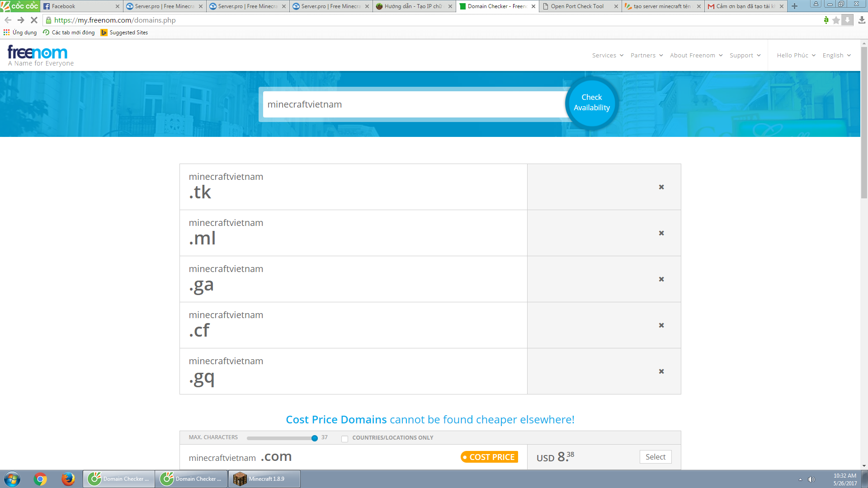Open the Hello Phúc account dropdown

pyautogui.click(x=796, y=55)
